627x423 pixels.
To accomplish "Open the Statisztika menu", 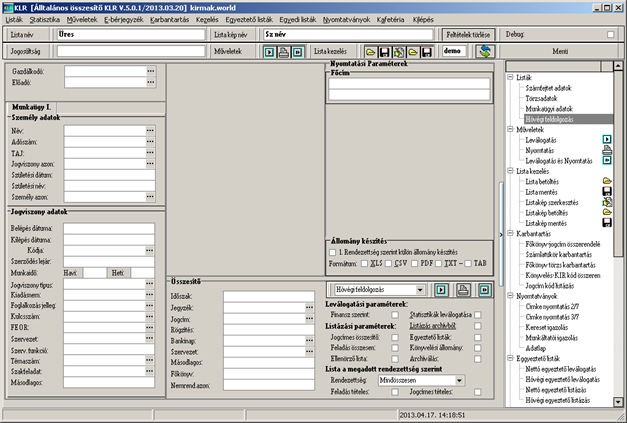I will (45, 20).
